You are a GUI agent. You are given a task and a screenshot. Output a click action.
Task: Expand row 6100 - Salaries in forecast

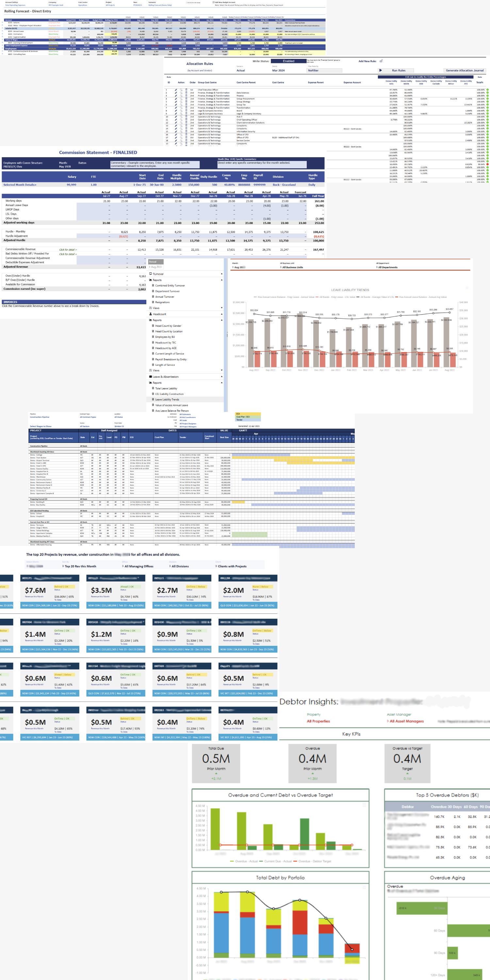click(x=2, y=23)
